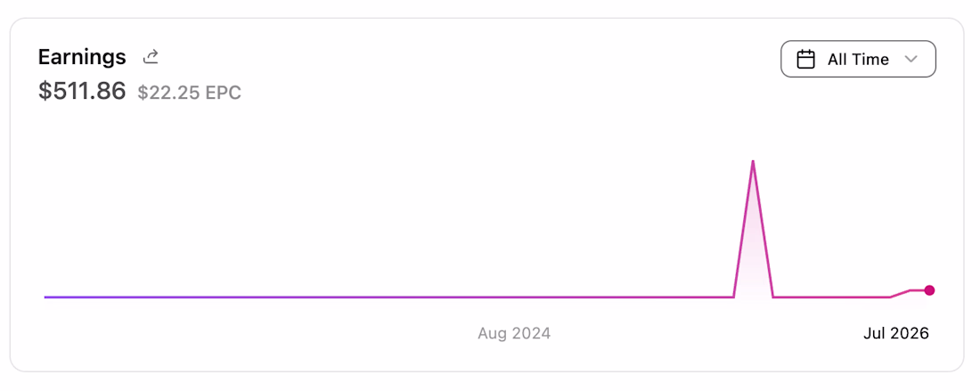Click the flat line between spike and final rise
This screenshot has width=980, height=391.
[831, 297]
